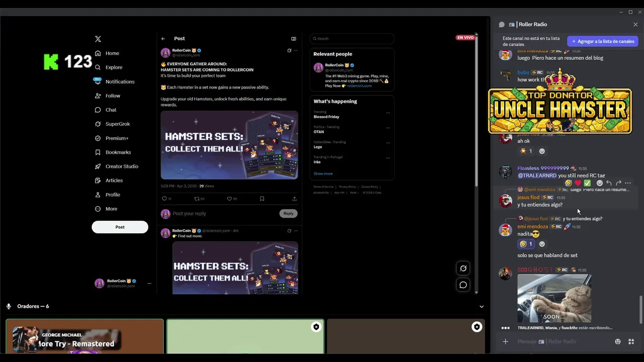Click the reply arrow in message hover toolbar

pyautogui.click(x=609, y=184)
